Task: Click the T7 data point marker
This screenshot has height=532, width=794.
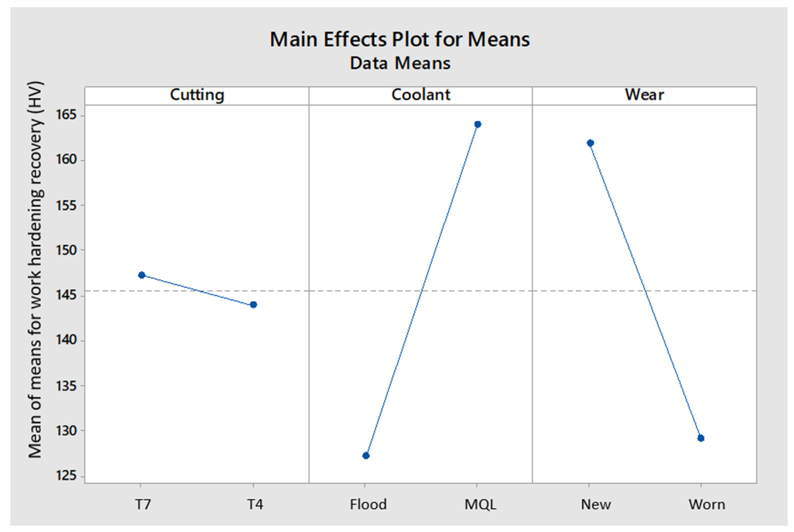Action: 142,275
